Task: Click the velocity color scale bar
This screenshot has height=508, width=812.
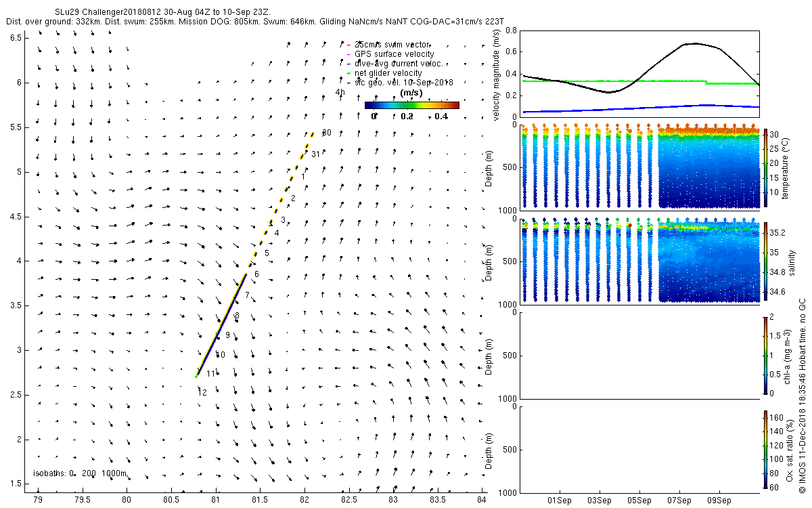Action: pos(411,105)
